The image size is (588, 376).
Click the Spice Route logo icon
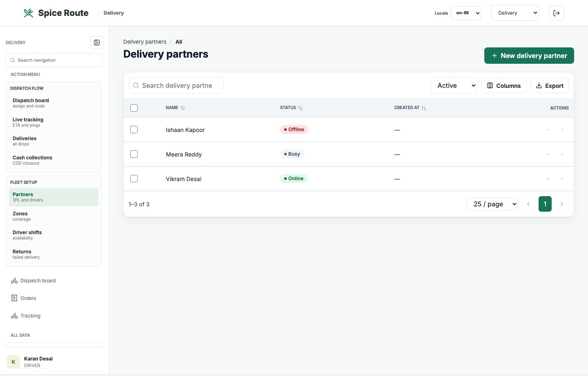point(29,13)
